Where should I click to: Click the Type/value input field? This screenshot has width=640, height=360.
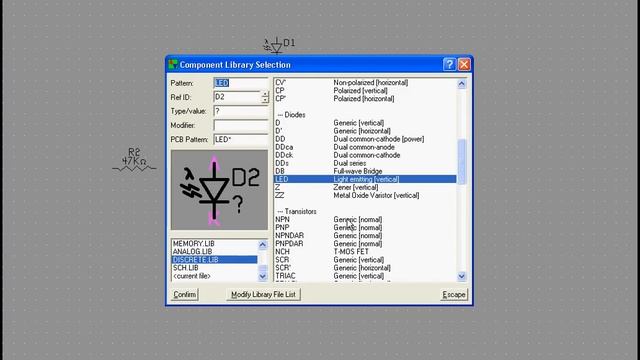pyautogui.click(x=240, y=111)
